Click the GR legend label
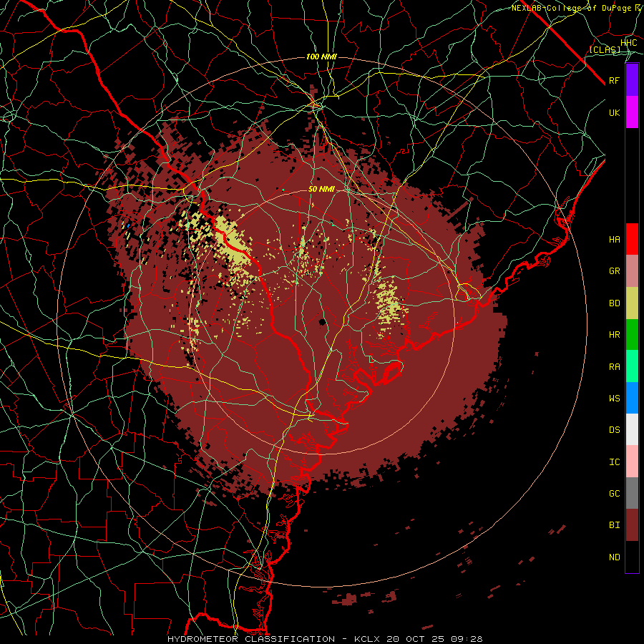The height and width of the screenshot is (644, 644). tap(615, 271)
